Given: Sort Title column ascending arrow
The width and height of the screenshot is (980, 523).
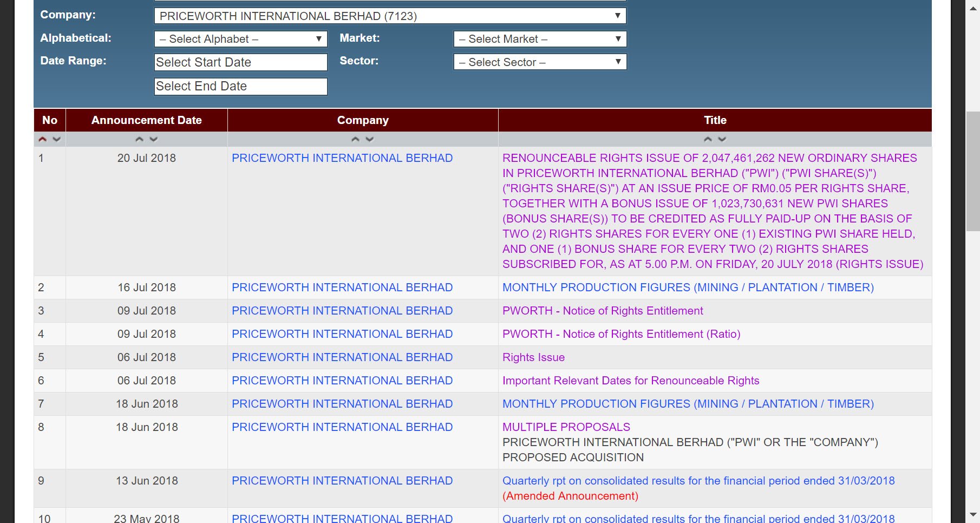Looking at the screenshot, I should click(x=708, y=139).
